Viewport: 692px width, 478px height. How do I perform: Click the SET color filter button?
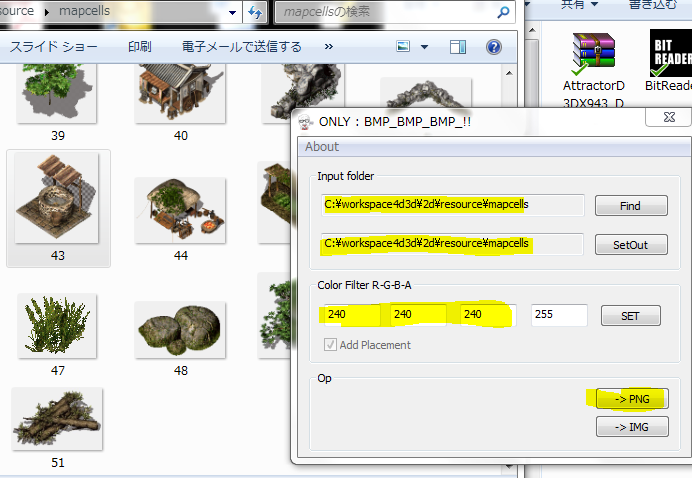tap(631, 316)
